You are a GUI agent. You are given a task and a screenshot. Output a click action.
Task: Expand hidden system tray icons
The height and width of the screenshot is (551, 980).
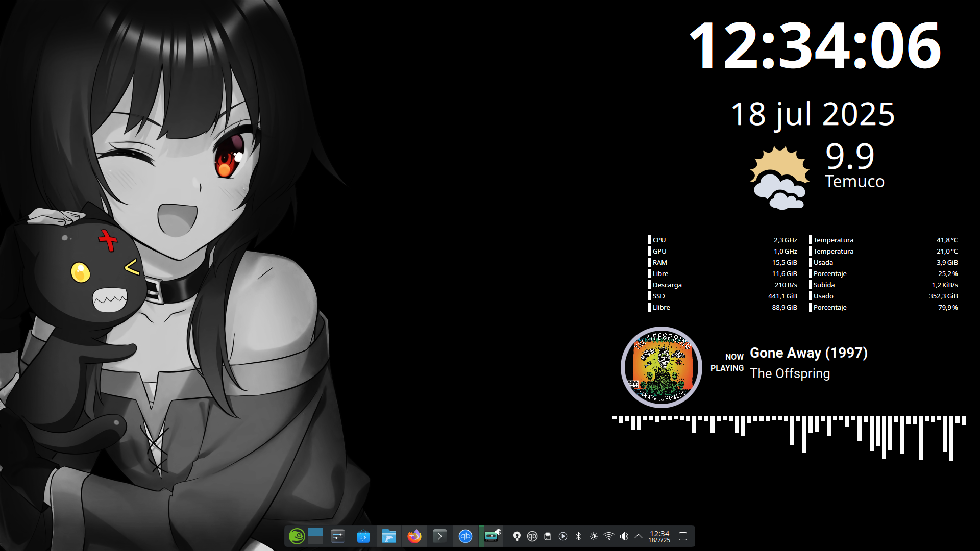(x=639, y=536)
